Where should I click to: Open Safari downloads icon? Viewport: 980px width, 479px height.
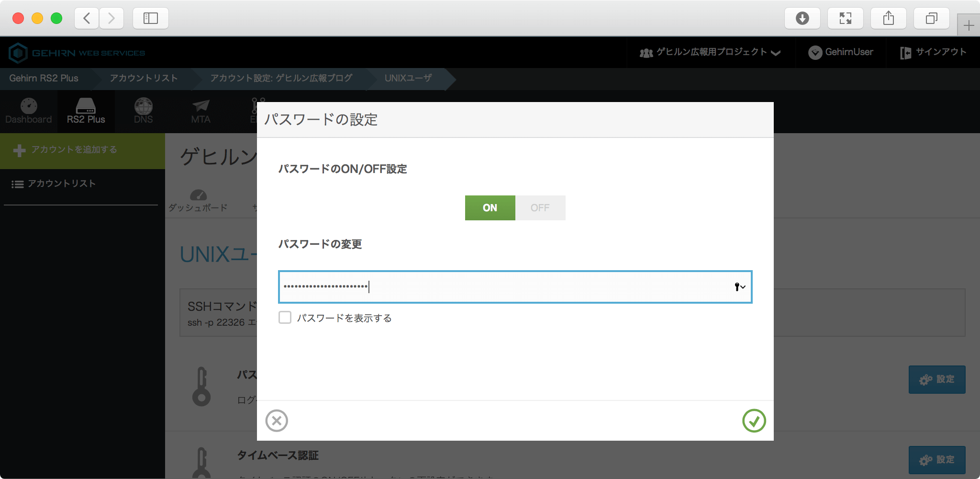click(x=802, y=18)
